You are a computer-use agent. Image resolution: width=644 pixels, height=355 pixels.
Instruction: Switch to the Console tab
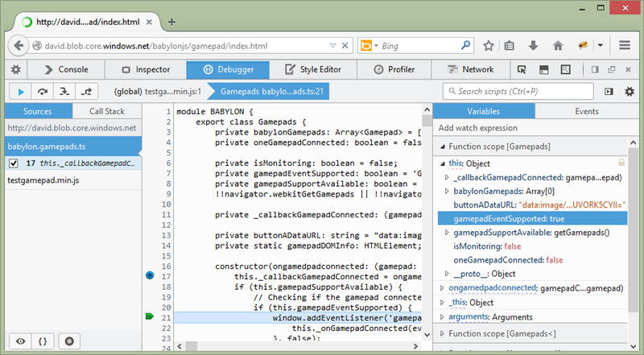click(66, 69)
